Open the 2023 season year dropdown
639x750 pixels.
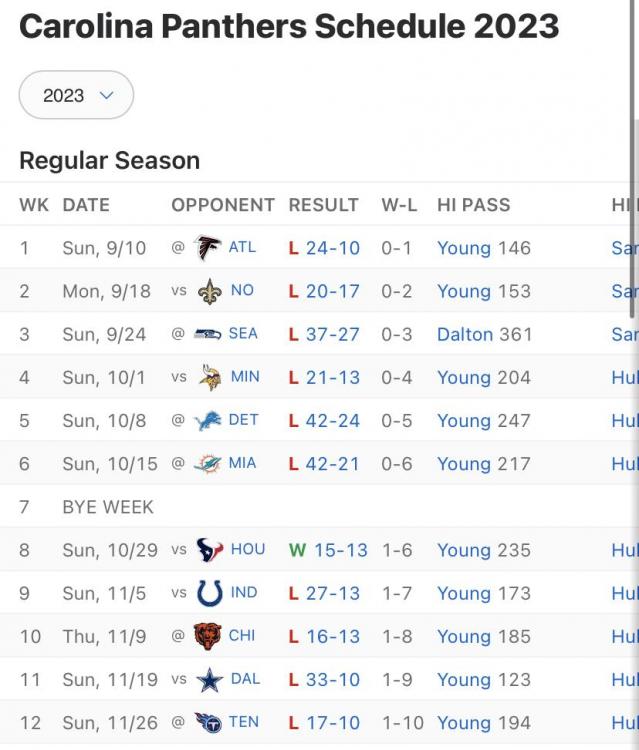click(77, 95)
